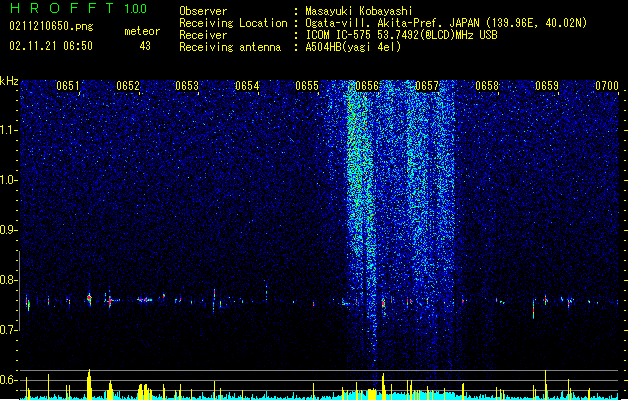Click the 0654 time marker

click(x=247, y=86)
